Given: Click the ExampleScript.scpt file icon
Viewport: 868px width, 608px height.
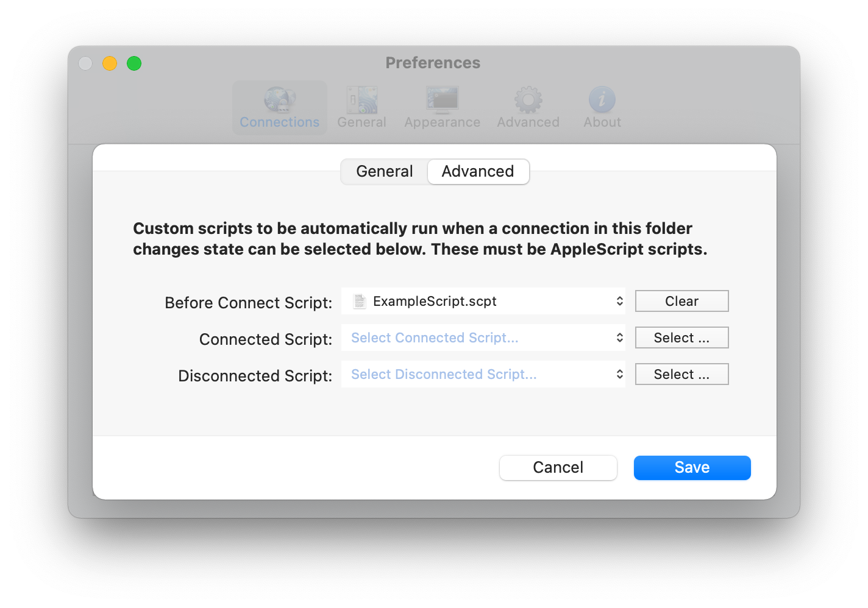Looking at the screenshot, I should (360, 301).
